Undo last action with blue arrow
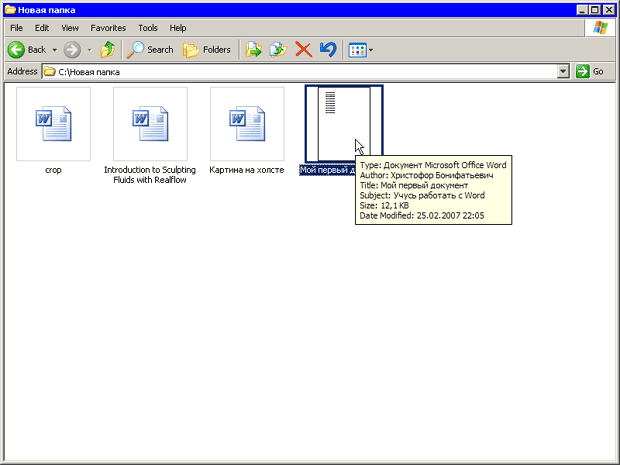620x465 pixels. point(328,50)
